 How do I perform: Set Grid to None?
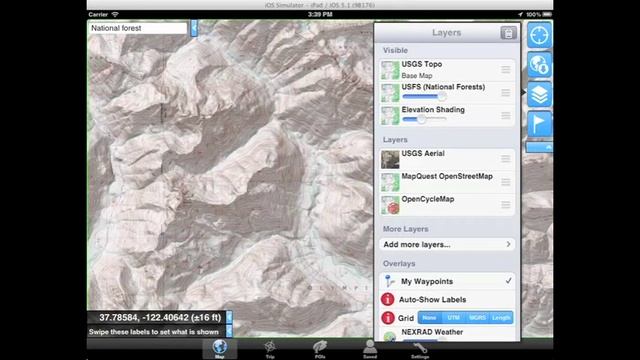[429, 318]
